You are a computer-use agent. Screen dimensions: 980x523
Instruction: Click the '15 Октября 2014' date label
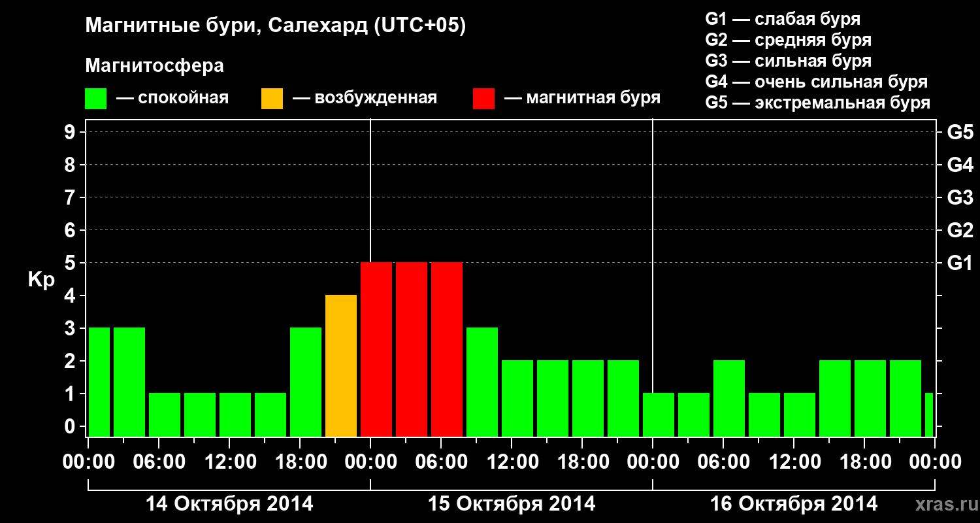pyautogui.click(x=512, y=504)
